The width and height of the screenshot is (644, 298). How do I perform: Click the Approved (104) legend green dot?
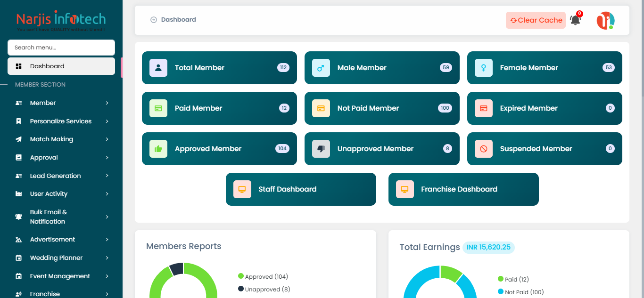(x=241, y=276)
